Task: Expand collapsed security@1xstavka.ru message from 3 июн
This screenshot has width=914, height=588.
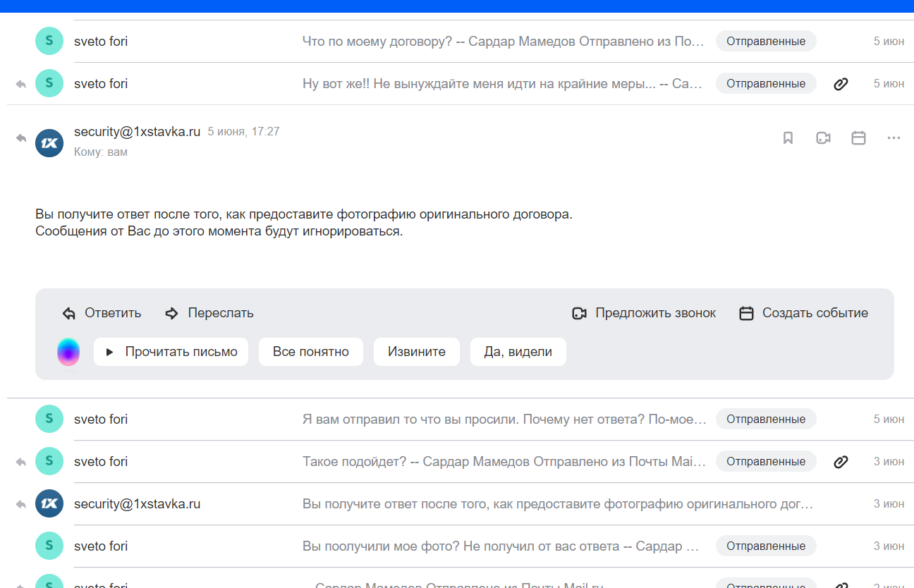Action: coord(557,504)
